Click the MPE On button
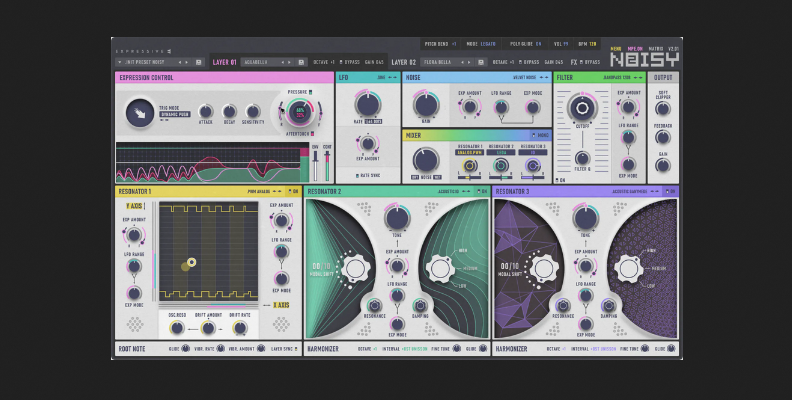The width and height of the screenshot is (792, 400). [634, 47]
